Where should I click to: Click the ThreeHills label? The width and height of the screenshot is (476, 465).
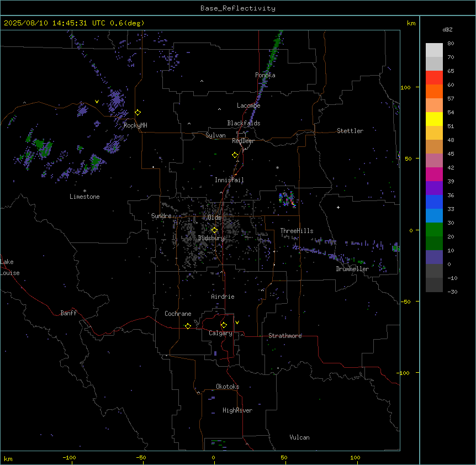297,231
